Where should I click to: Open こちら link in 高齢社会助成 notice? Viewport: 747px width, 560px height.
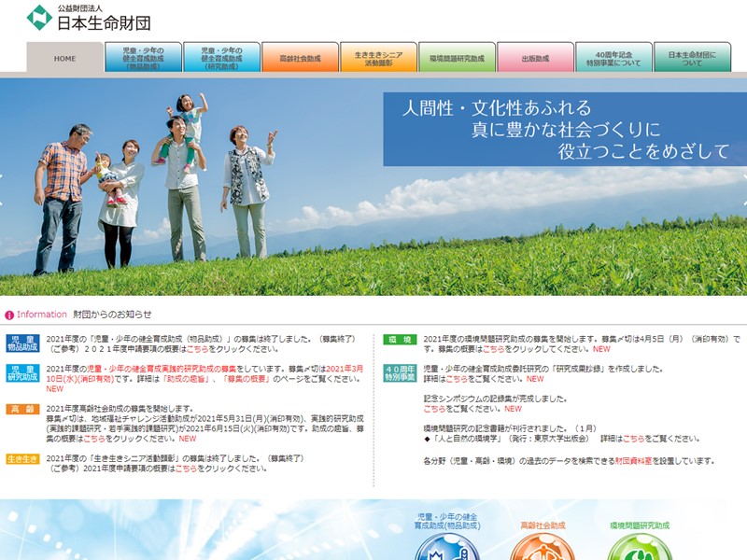[x=94, y=439]
